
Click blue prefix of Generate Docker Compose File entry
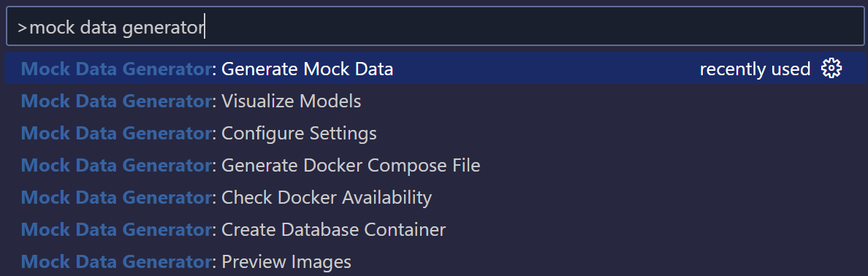tap(116, 165)
